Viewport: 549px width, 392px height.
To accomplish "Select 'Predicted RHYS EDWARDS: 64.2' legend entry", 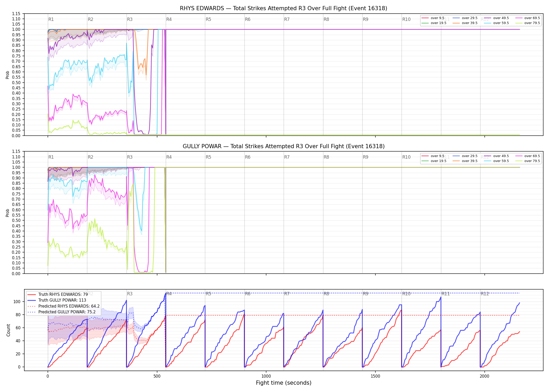I will 64,306.
